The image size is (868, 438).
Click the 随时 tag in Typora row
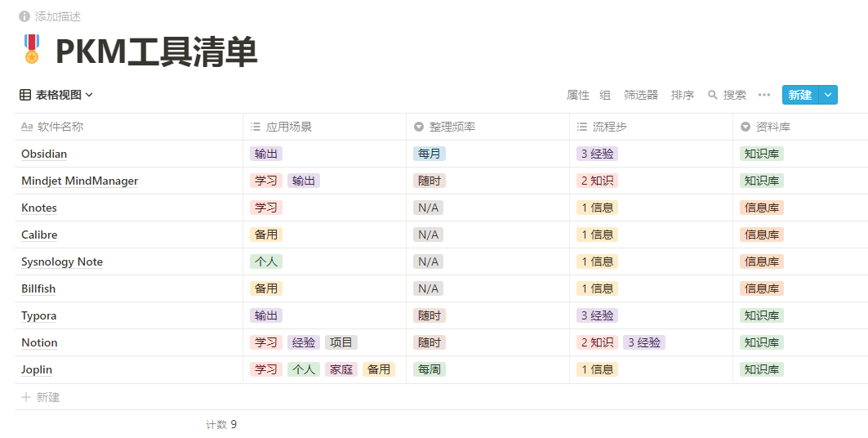[429, 315]
